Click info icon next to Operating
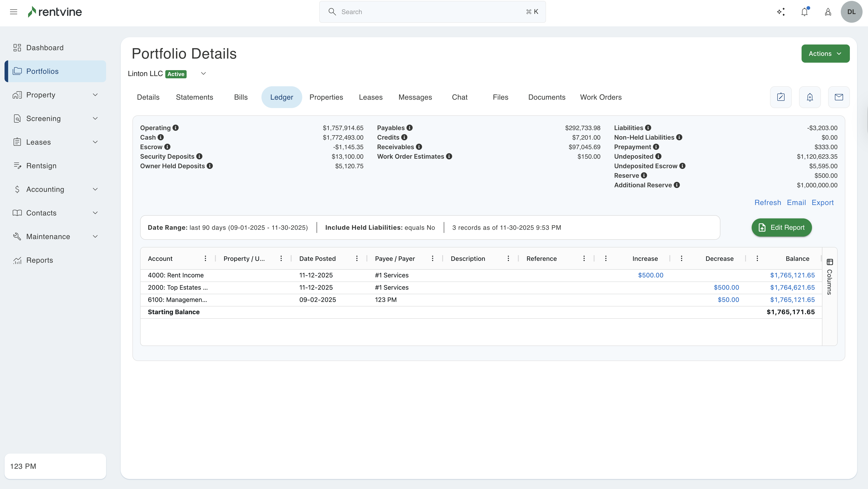 tap(176, 128)
